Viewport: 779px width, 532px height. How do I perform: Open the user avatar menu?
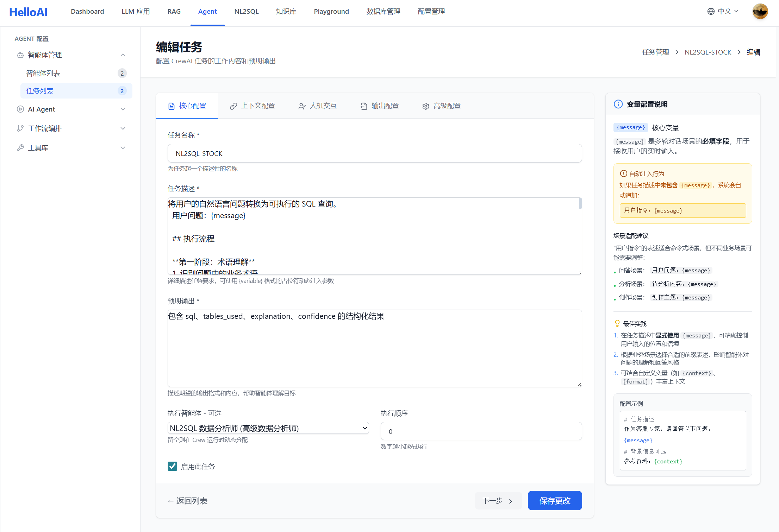click(760, 12)
